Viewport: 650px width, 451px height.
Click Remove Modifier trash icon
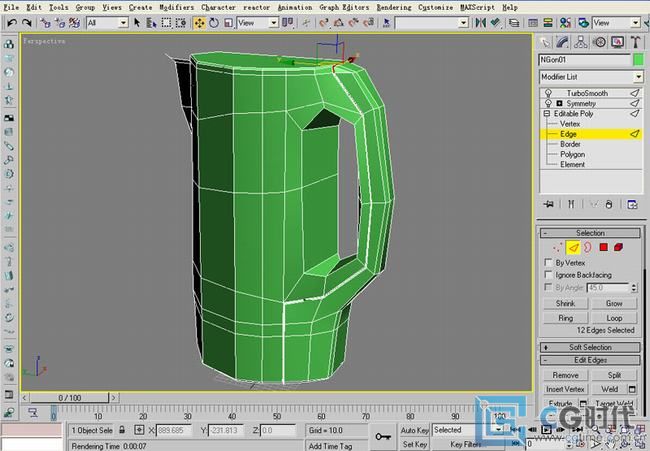point(609,204)
